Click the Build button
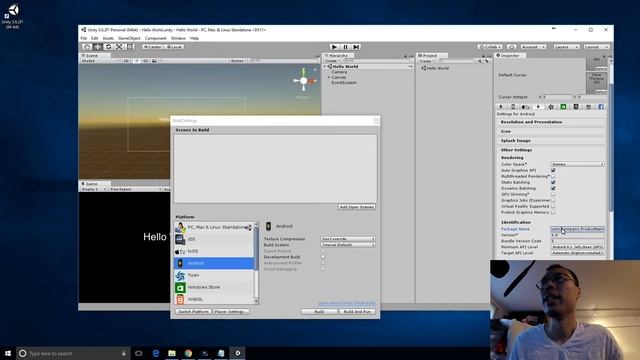 [319, 311]
